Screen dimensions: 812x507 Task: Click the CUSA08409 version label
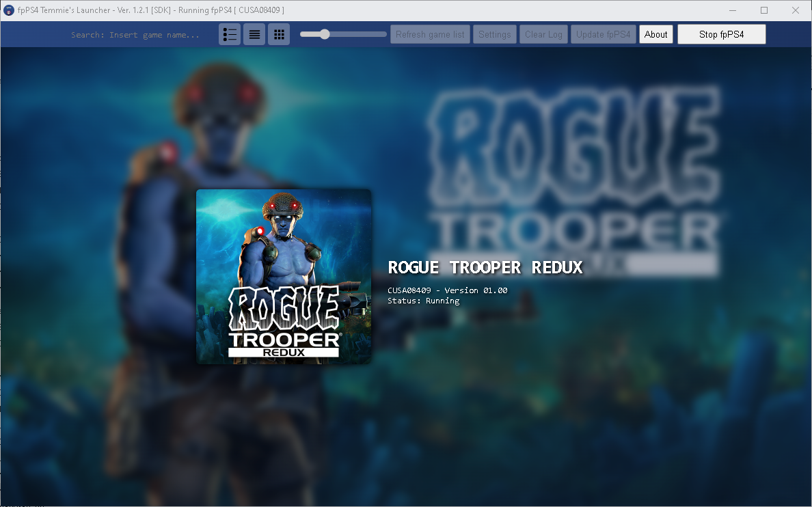click(448, 290)
